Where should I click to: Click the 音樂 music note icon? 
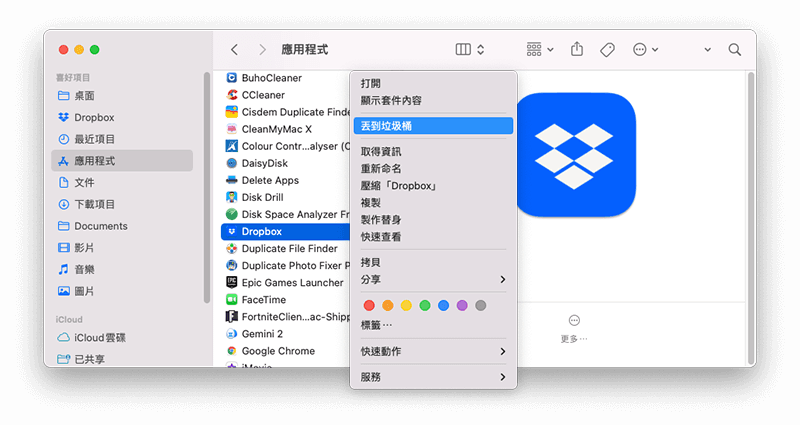pos(63,269)
